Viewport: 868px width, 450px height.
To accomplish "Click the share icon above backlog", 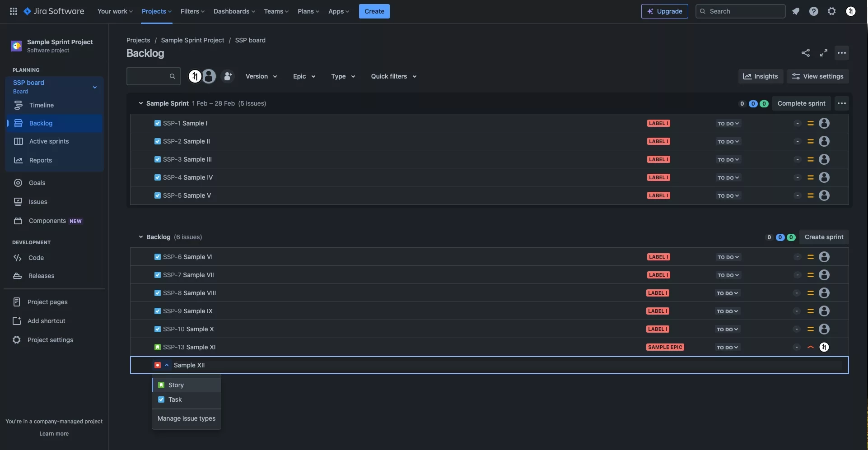I will coord(806,53).
